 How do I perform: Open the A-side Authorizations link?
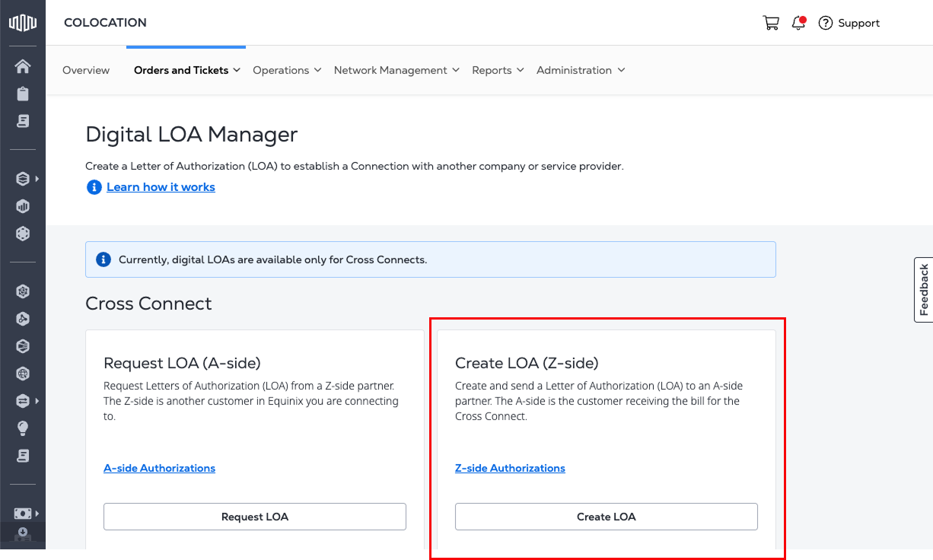pyautogui.click(x=159, y=468)
